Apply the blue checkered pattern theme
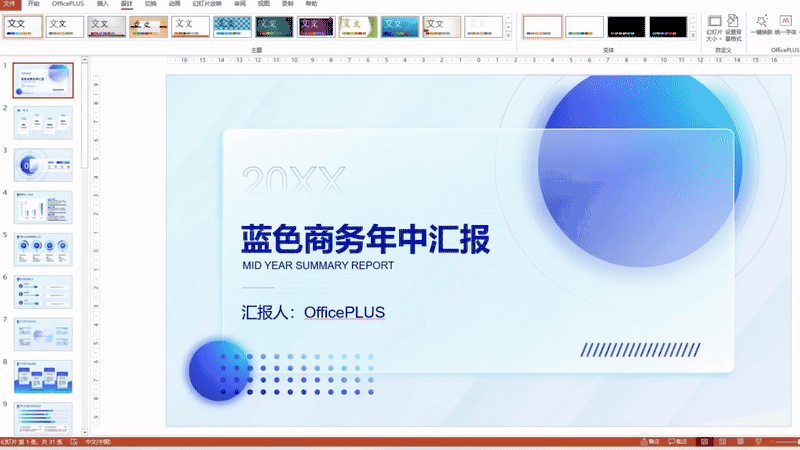The image size is (800, 450). pos(232,27)
